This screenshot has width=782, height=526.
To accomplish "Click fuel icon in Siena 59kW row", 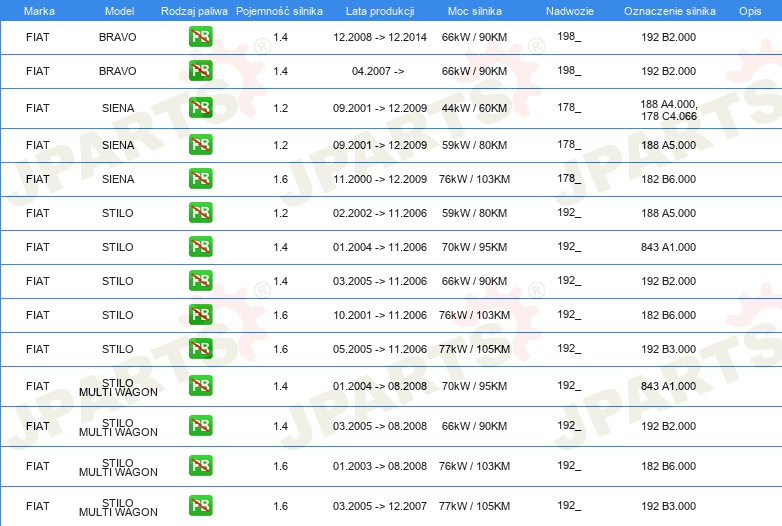I will (200, 145).
